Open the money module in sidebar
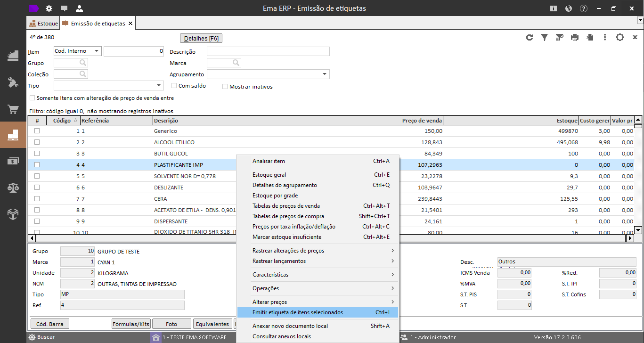 [13, 161]
